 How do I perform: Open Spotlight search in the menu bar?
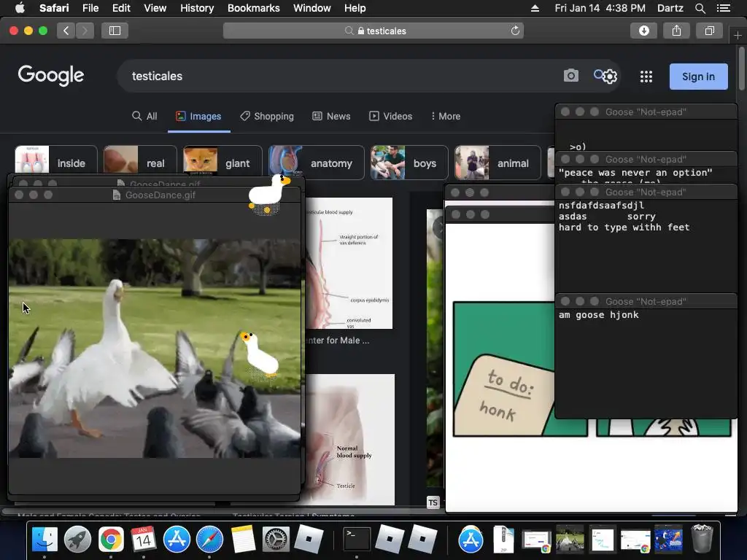click(700, 8)
